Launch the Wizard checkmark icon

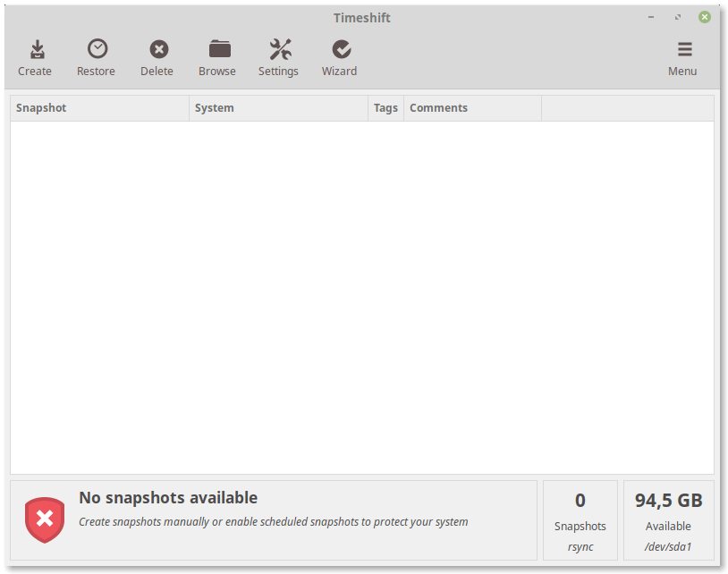[342, 49]
